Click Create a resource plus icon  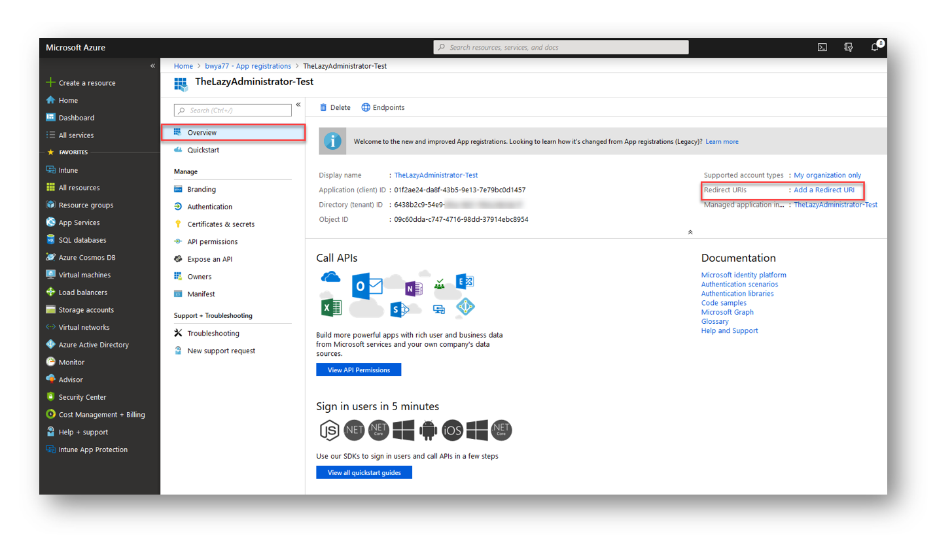click(x=50, y=82)
